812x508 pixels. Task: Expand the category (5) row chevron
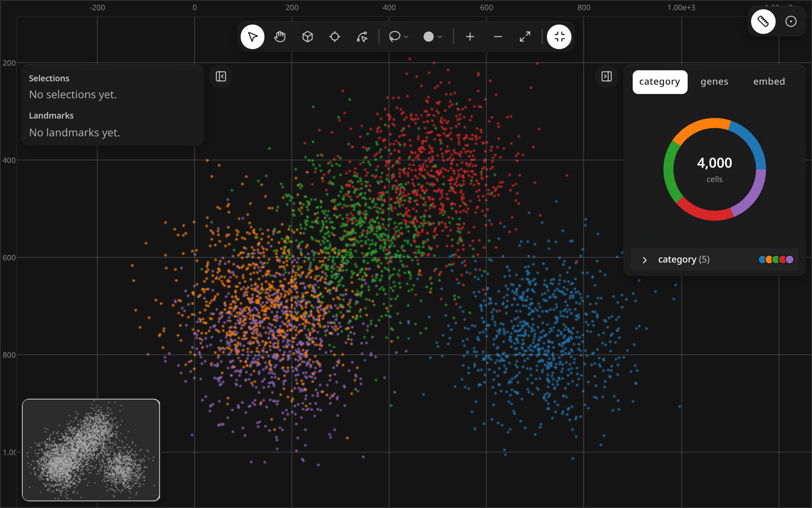[645, 260]
